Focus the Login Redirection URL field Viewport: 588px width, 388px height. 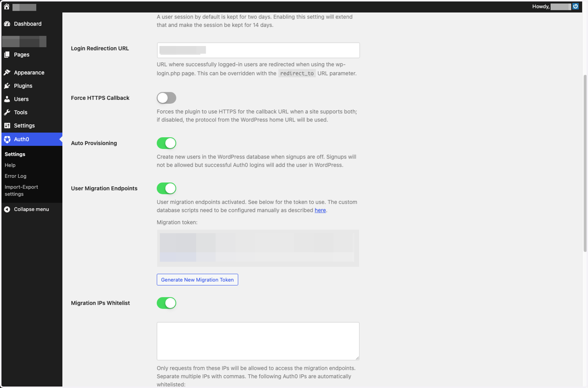tap(258, 50)
